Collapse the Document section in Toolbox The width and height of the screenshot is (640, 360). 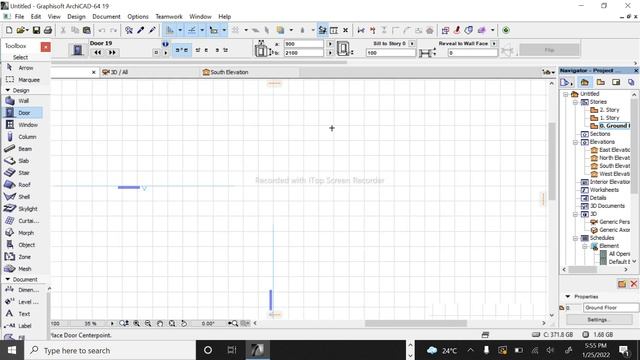(8, 279)
